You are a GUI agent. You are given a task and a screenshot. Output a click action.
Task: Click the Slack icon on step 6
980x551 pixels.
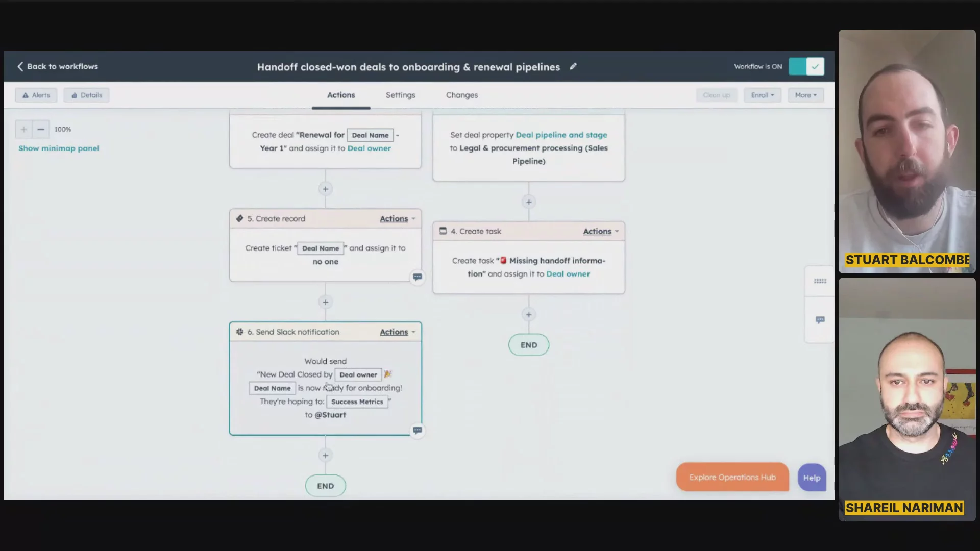pos(239,332)
